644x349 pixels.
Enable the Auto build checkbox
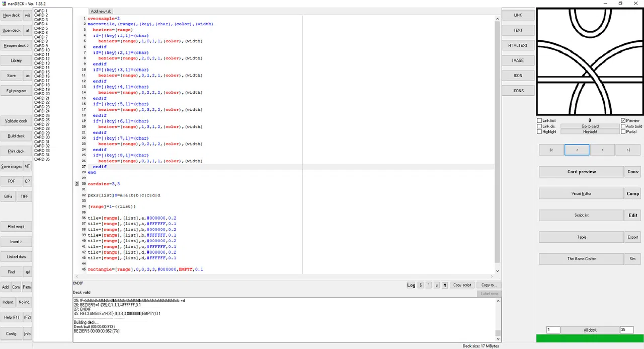click(623, 126)
